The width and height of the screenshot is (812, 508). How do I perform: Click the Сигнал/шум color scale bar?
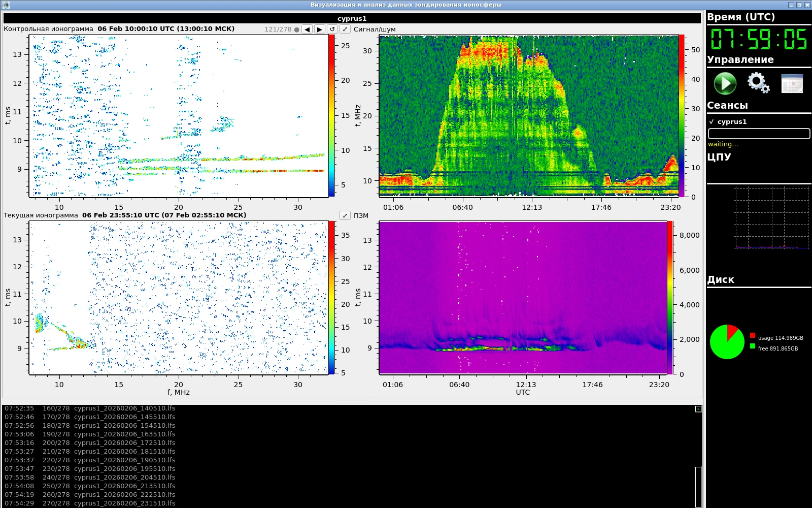(x=682, y=115)
